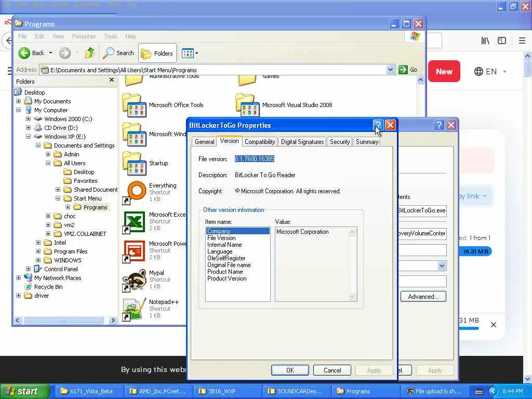Click OK in BitLockerToGo Properties
Viewport: 532px width, 399px height.
290,370
